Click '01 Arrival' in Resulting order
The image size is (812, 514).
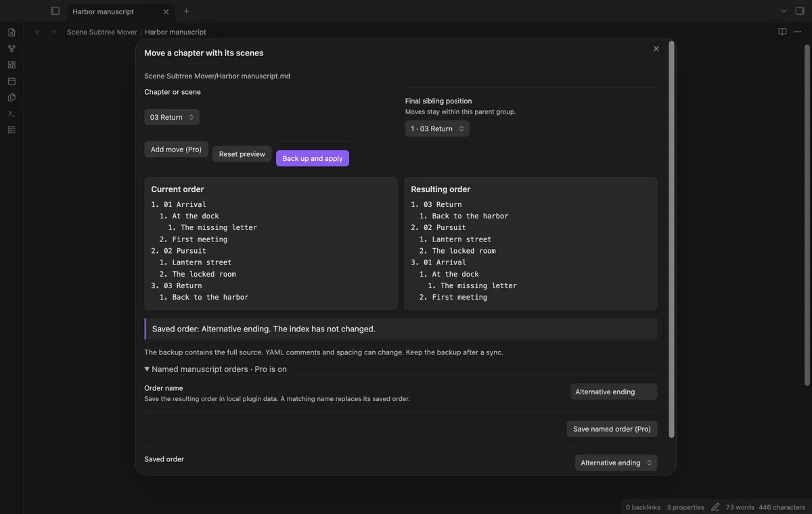(445, 262)
